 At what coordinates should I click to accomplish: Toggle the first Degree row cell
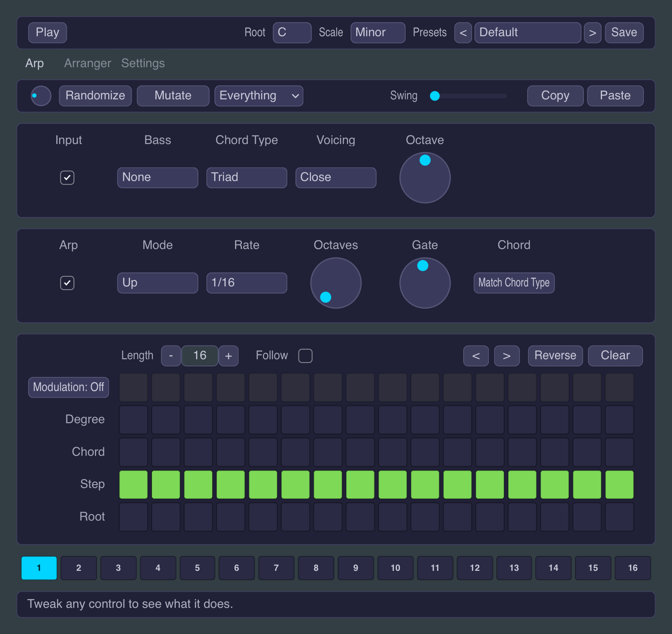(134, 420)
